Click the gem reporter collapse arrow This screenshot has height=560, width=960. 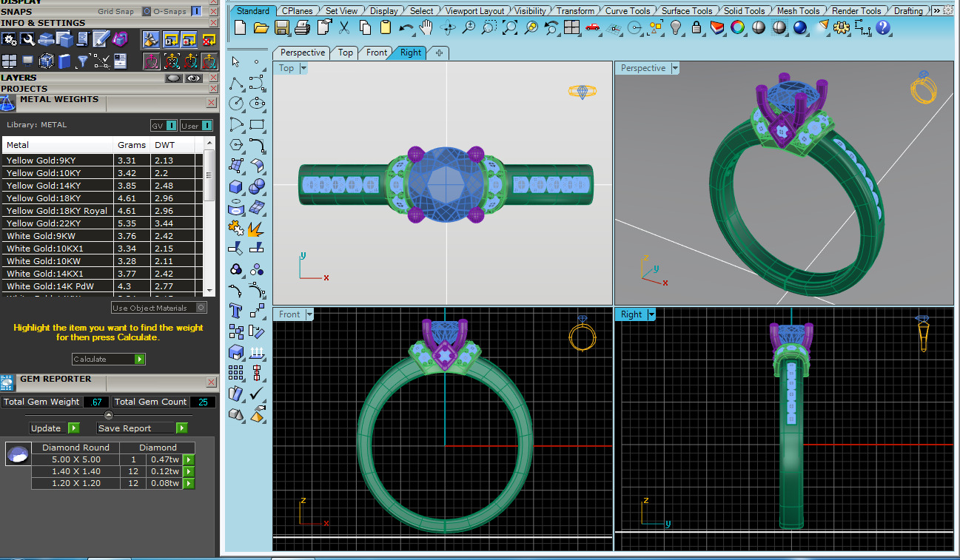point(109,415)
